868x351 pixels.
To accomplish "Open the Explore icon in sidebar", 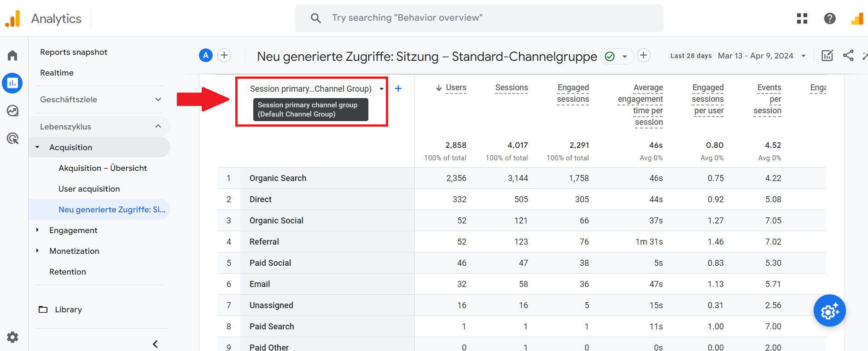I will point(12,111).
